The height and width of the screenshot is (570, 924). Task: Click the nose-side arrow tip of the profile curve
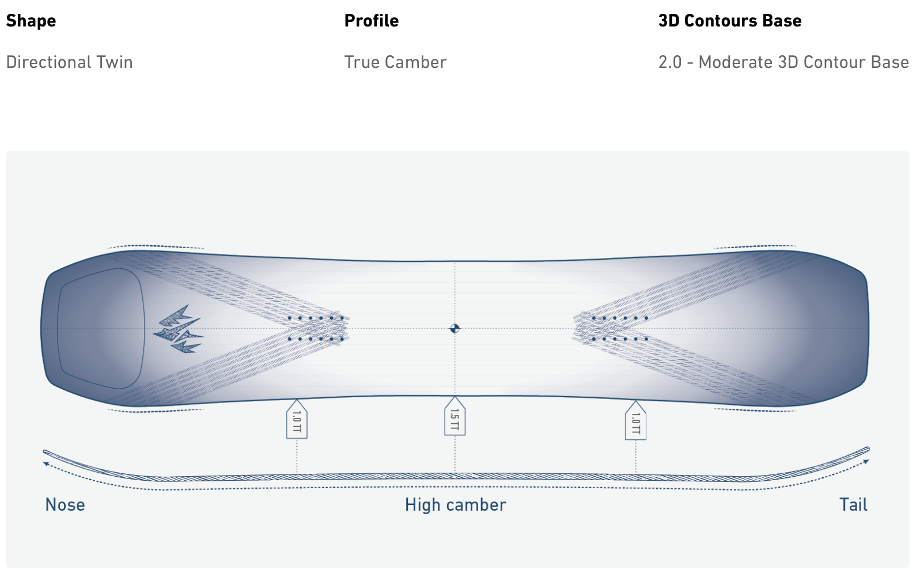[46, 463]
